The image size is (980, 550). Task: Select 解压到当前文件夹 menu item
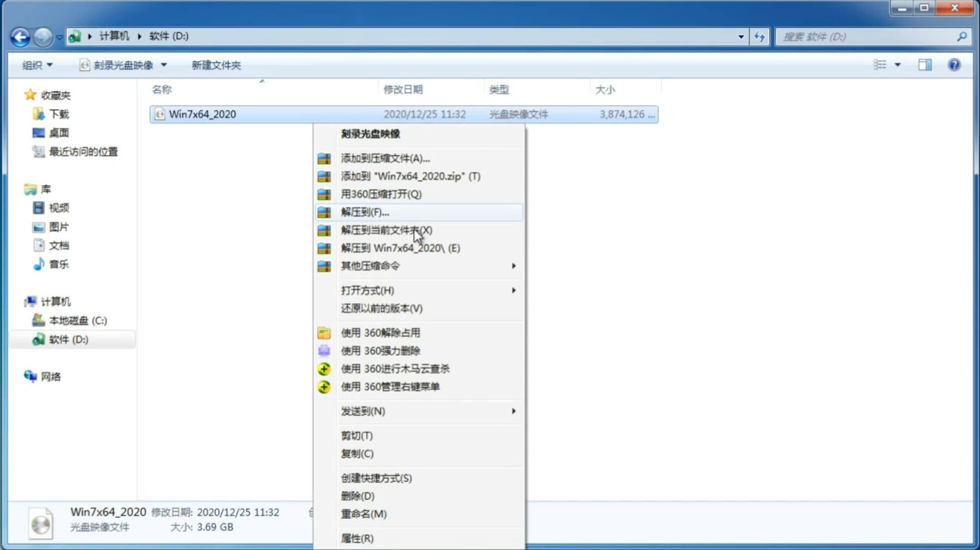(386, 230)
